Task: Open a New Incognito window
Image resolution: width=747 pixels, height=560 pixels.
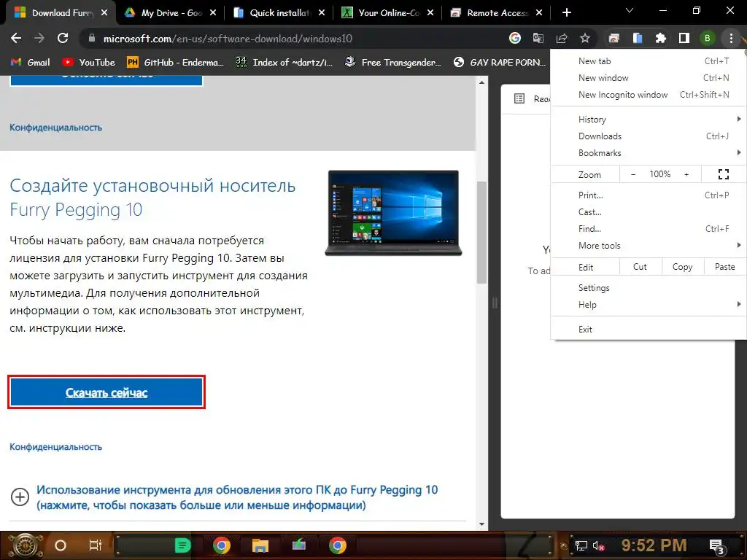Action: pos(649,94)
